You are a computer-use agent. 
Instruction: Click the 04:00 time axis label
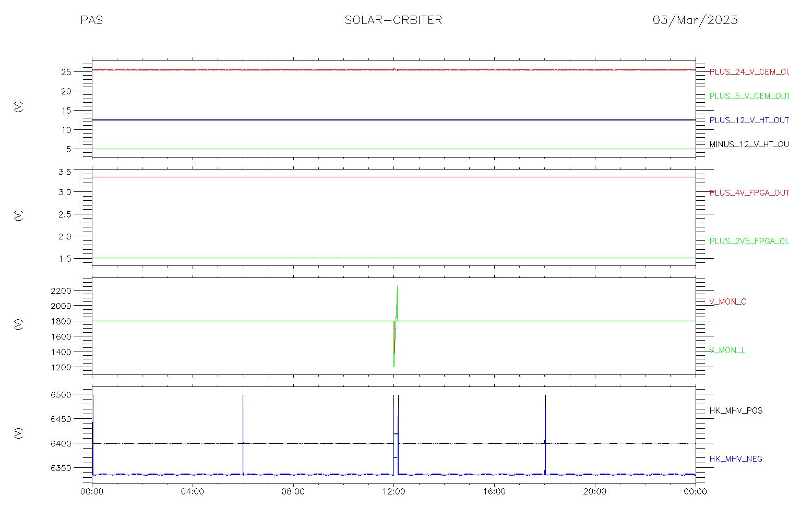[x=193, y=492]
